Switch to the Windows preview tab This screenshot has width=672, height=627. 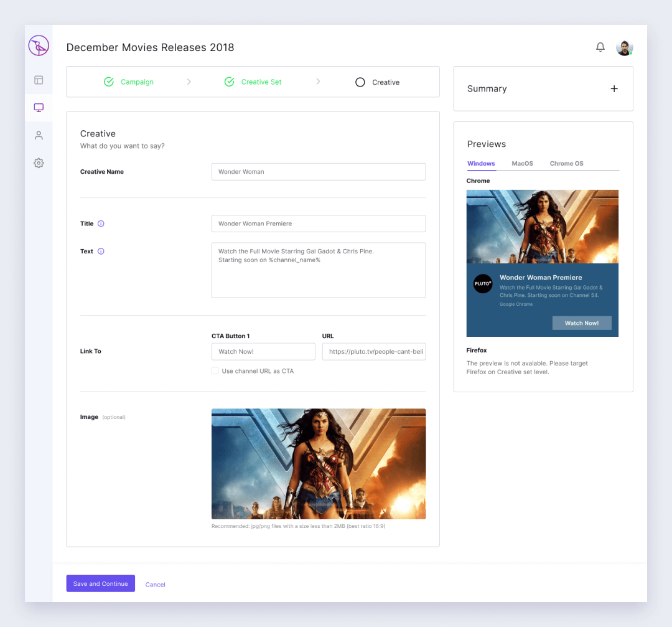(x=481, y=163)
